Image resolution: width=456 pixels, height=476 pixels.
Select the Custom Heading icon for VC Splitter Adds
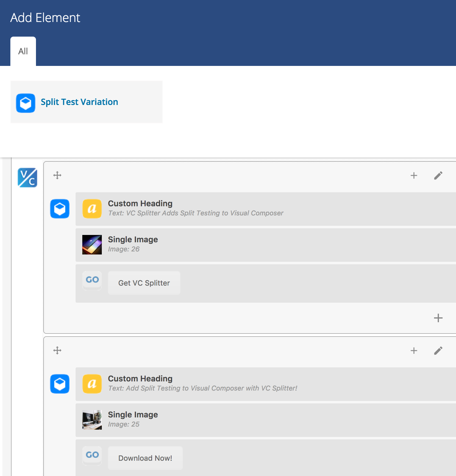(x=92, y=209)
